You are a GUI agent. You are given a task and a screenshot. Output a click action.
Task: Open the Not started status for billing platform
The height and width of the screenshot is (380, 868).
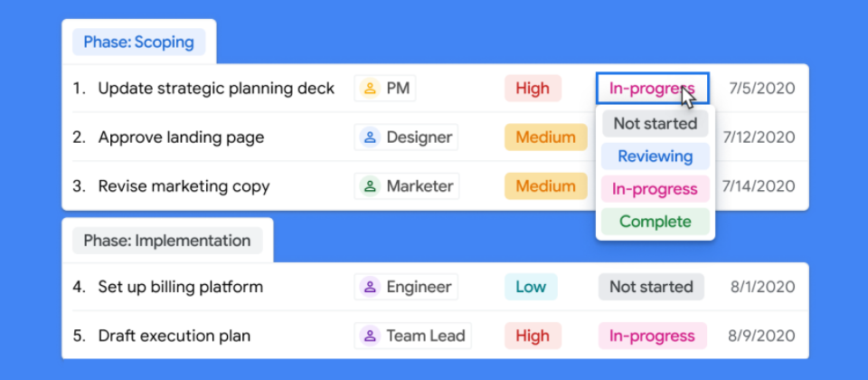[x=651, y=287]
